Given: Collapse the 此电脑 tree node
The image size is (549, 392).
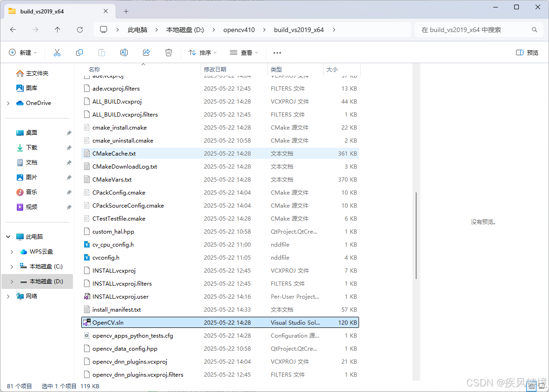Looking at the screenshot, I should pyautogui.click(x=8, y=237).
